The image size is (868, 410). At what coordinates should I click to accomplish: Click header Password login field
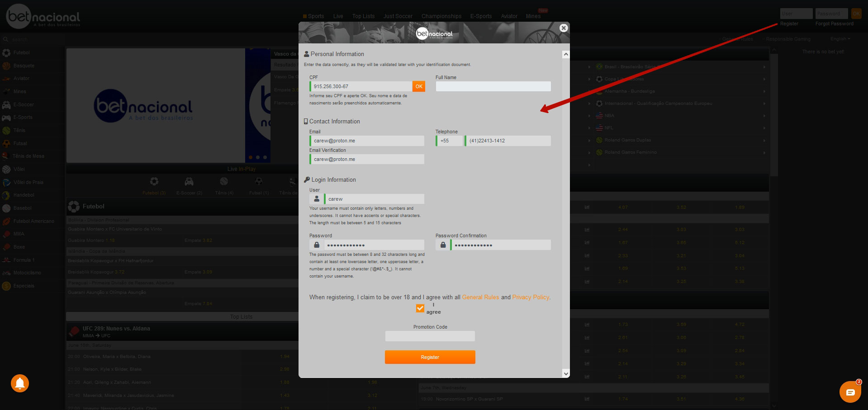pyautogui.click(x=831, y=14)
